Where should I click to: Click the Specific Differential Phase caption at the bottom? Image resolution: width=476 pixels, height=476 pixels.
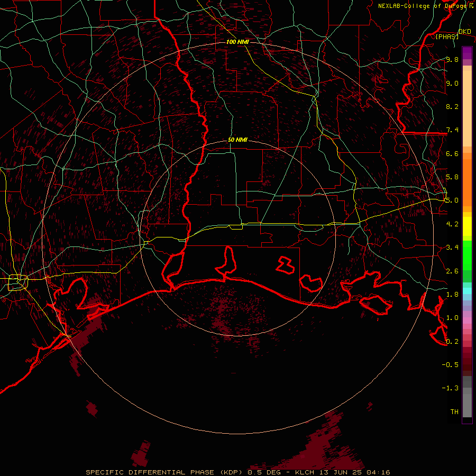[x=237, y=472]
